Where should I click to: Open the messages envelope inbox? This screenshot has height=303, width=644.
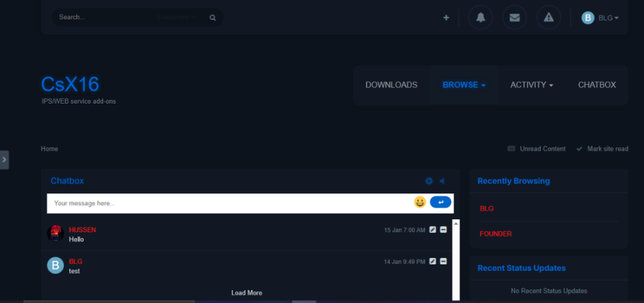point(514,18)
